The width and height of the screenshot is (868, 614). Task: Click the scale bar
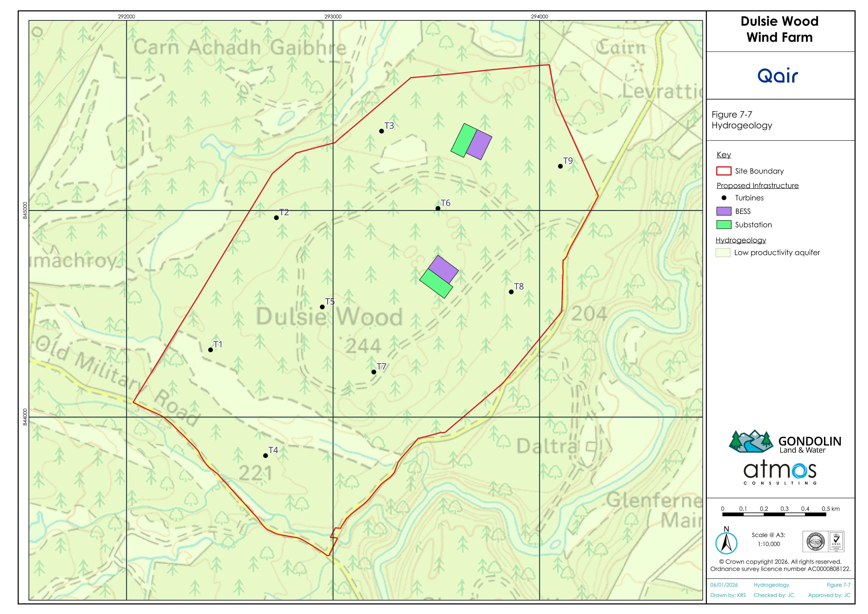click(774, 515)
